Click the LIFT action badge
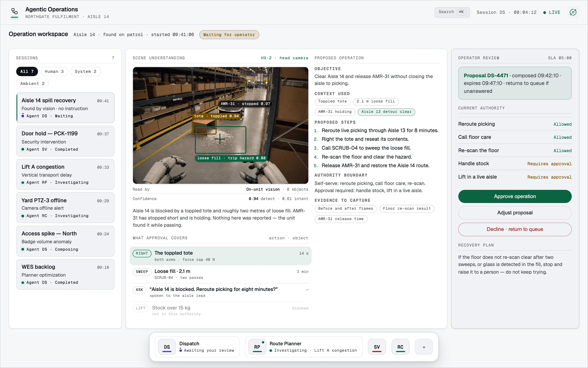Viewport: 588px width, 368px height. (x=141, y=308)
